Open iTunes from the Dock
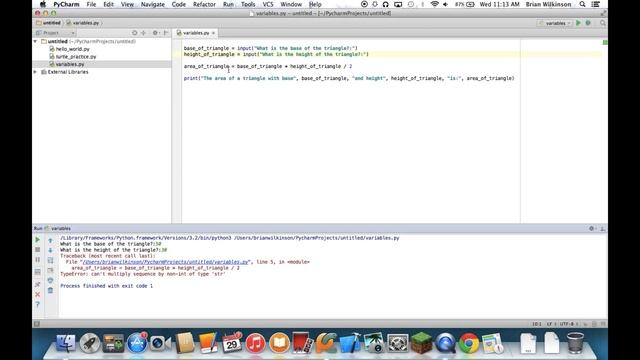This screenshot has width=640, height=360. 256,343
